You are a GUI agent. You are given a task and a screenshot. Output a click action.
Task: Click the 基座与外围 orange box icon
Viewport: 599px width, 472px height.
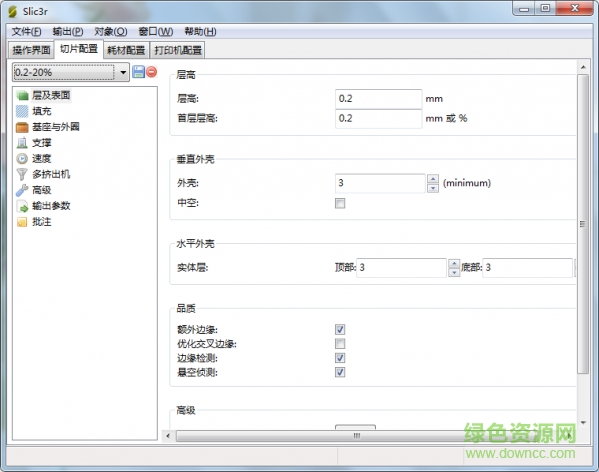[22, 127]
